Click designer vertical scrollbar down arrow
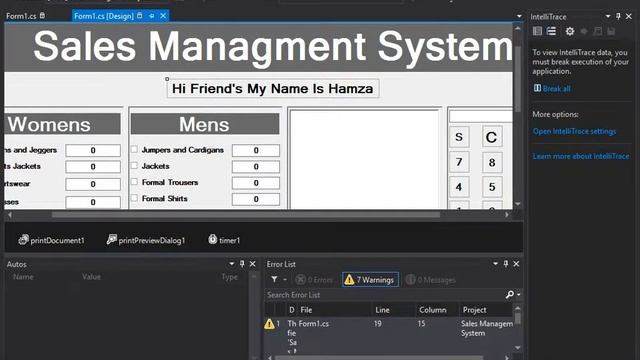The image size is (640, 360). coord(518,204)
